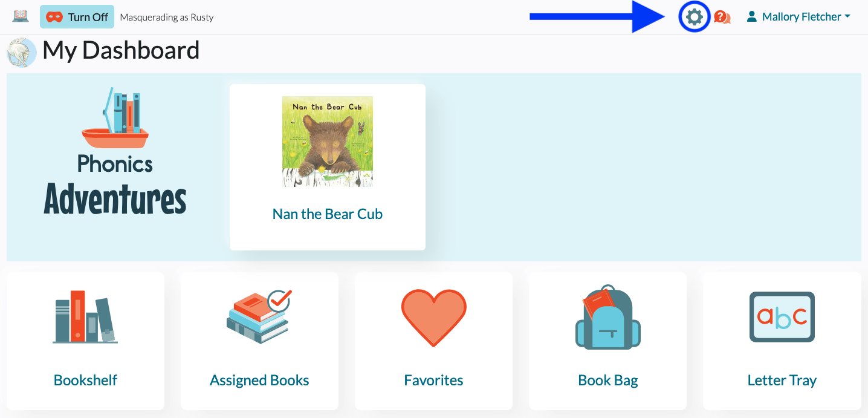Click the dropdown caret beside Mallory Fletcher
The image size is (868, 418).
pos(847,17)
